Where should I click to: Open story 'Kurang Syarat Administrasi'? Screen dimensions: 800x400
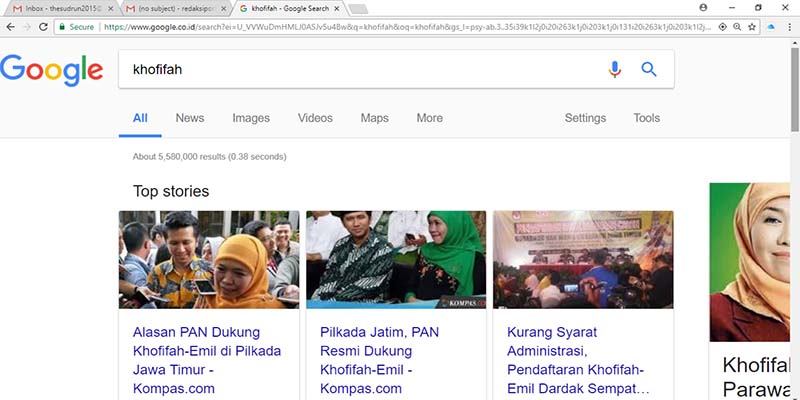[578, 360]
